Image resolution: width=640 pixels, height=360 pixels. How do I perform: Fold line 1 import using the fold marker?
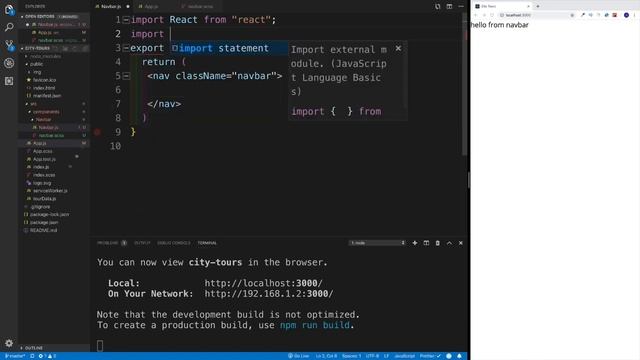[x=126, y=20]
